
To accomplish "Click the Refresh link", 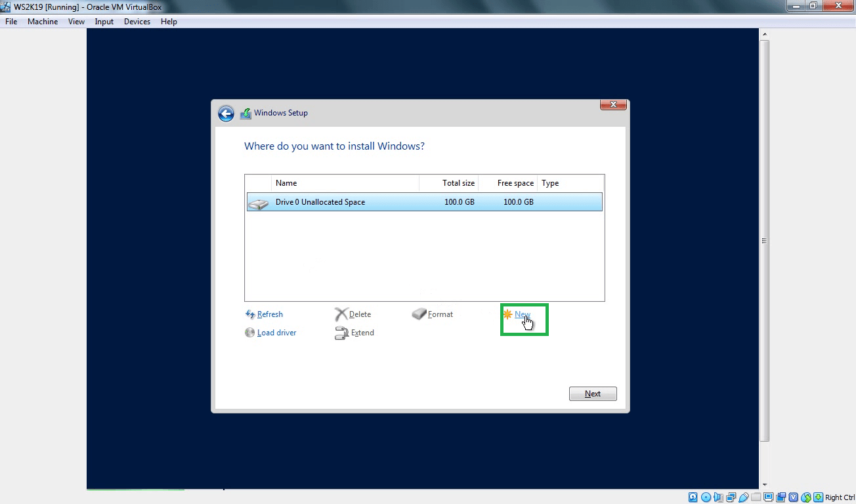I will point(270,314).
